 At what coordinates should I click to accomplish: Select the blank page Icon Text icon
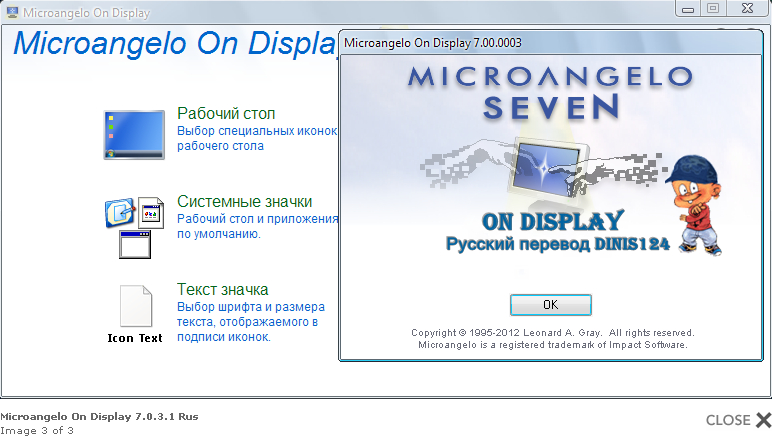[134, 306]
